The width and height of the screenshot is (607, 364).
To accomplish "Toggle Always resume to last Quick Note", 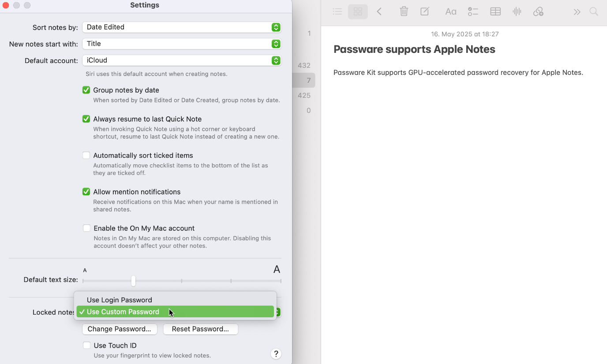I will (86, 119).
